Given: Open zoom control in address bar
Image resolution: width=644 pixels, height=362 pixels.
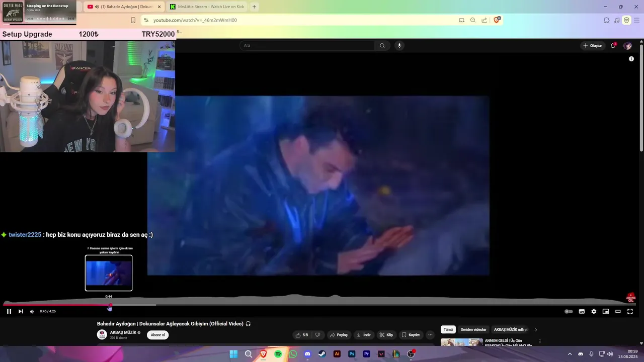Looking at the screenshot, I should (x=473, y=20).
